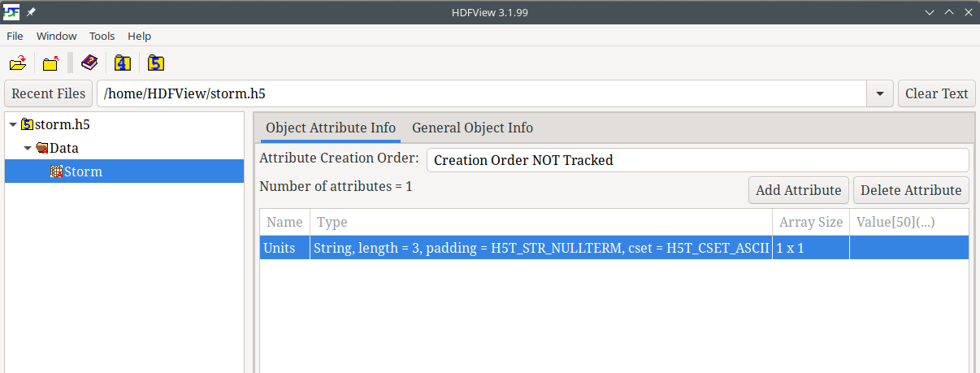This screenshot has width=980, height=373.
Task: Click the Clear Text button
Action: click(x=936, y=93)
